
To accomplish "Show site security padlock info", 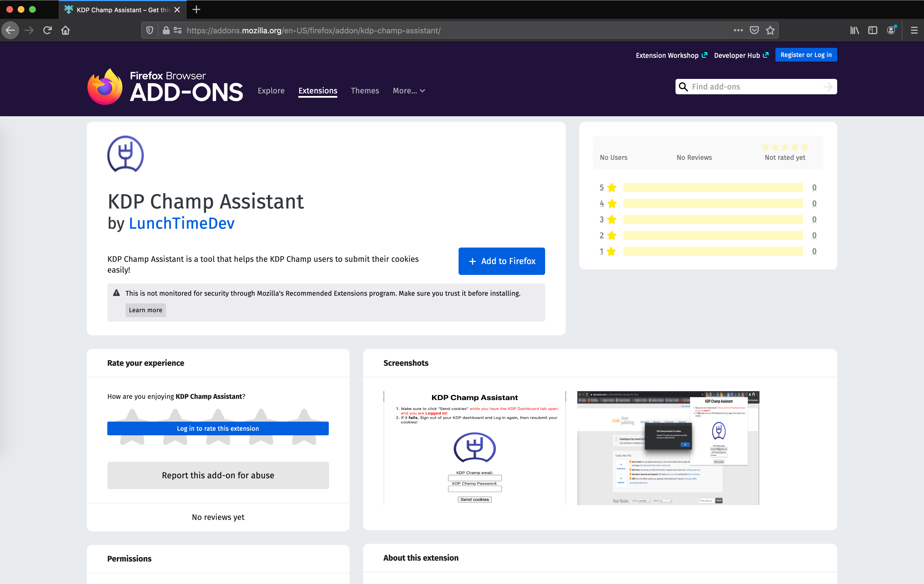I will (166, 30).
